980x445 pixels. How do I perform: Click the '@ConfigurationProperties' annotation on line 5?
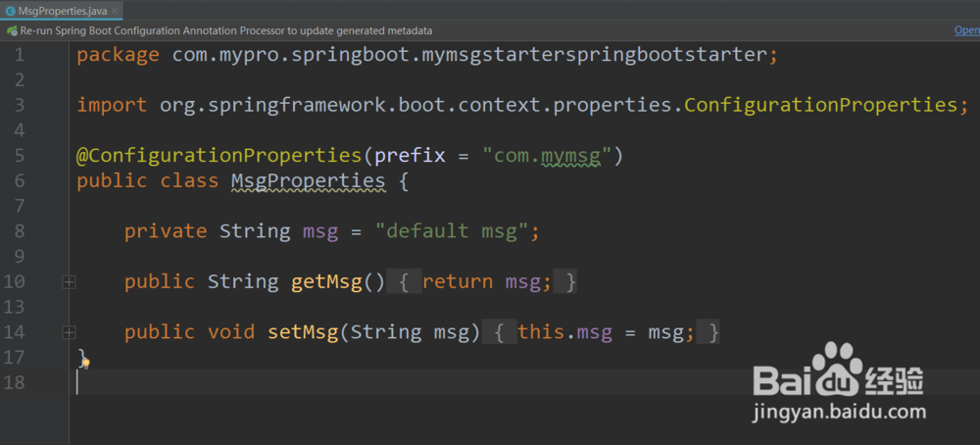219,155
